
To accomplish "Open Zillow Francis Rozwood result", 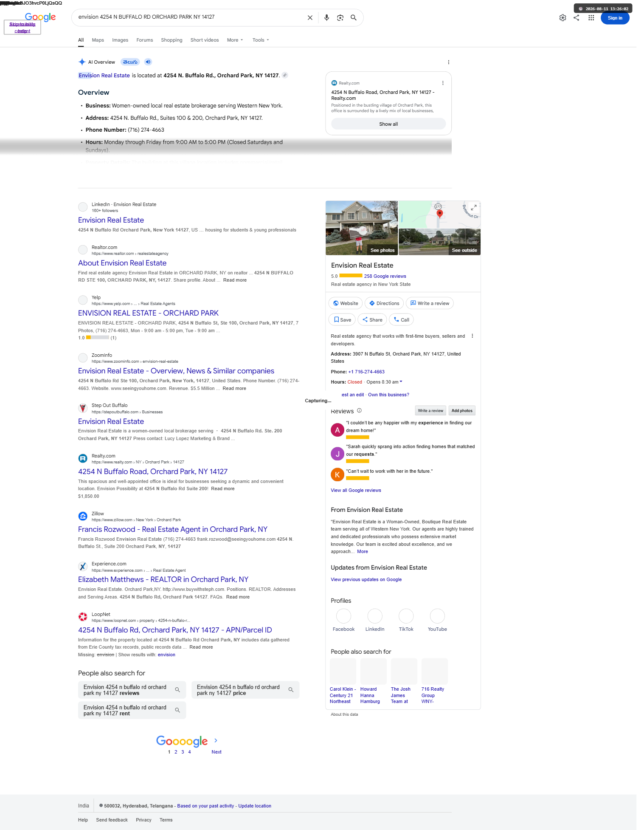I will click(173, 529).
